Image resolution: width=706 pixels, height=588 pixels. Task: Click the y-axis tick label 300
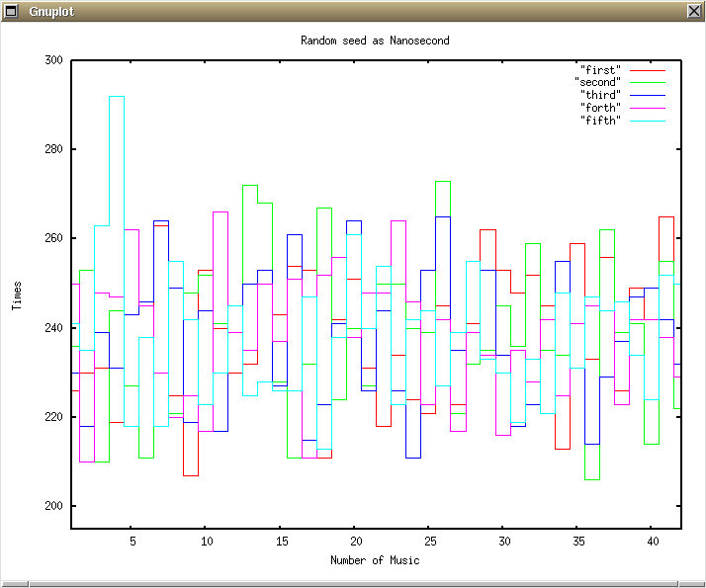pos(53,60)
